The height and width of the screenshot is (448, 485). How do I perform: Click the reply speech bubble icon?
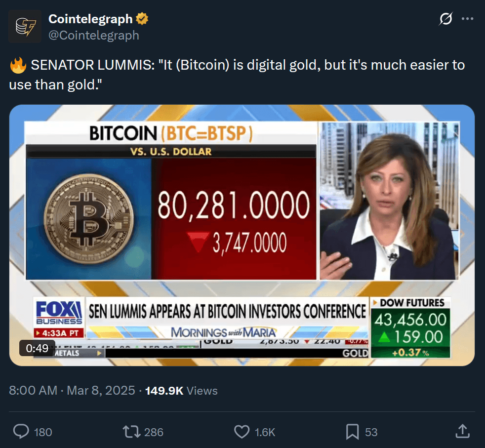[x=21, y=432]
